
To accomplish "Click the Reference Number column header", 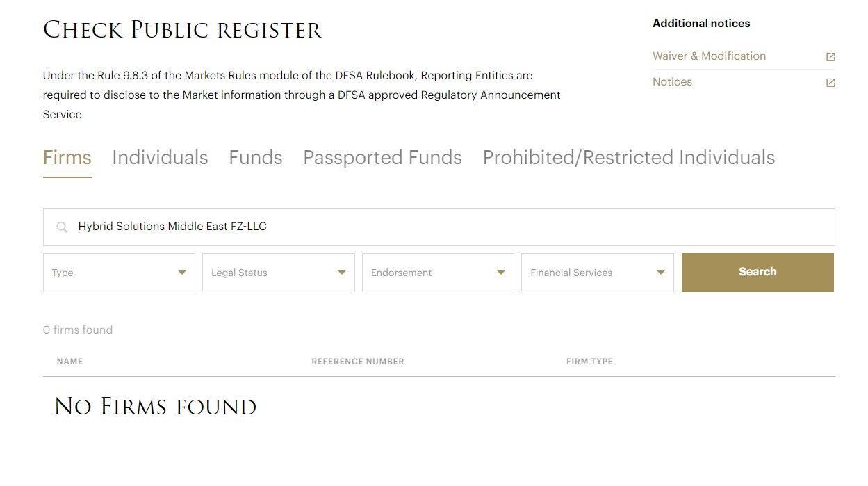I will point(357,362).
